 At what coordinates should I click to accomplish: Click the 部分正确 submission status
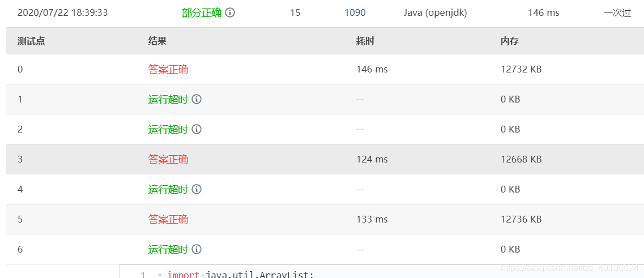(202, 12)
